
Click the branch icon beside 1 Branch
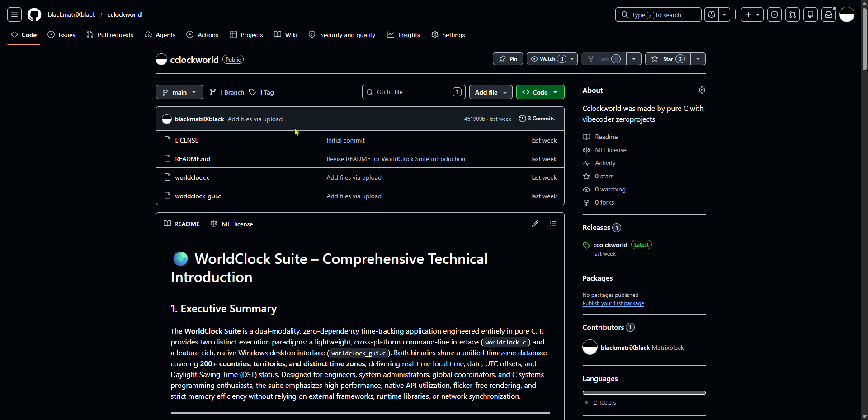[213, 92]
